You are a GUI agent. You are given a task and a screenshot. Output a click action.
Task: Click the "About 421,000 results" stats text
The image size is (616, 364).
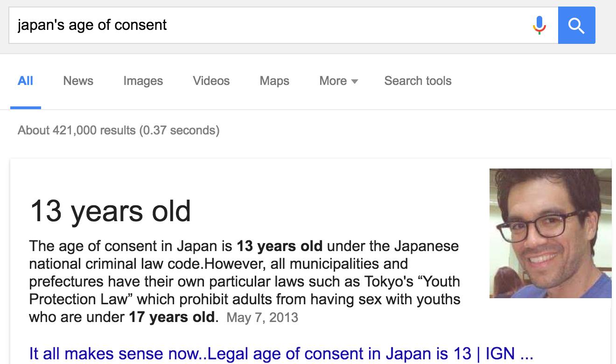[119, 130]
